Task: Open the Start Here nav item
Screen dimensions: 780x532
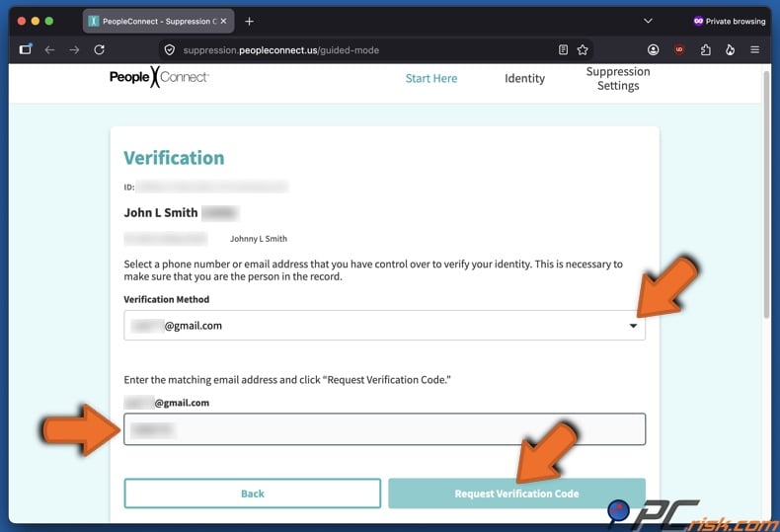Action: point(431,79)
